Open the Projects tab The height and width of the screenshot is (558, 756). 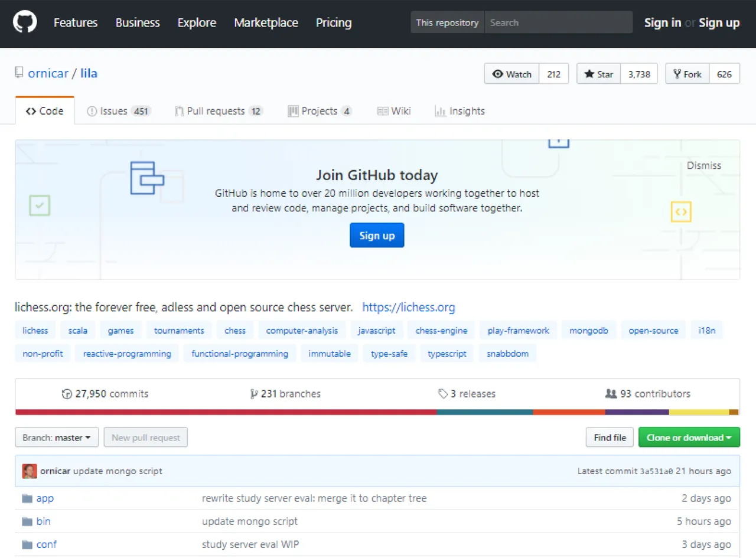320,111
